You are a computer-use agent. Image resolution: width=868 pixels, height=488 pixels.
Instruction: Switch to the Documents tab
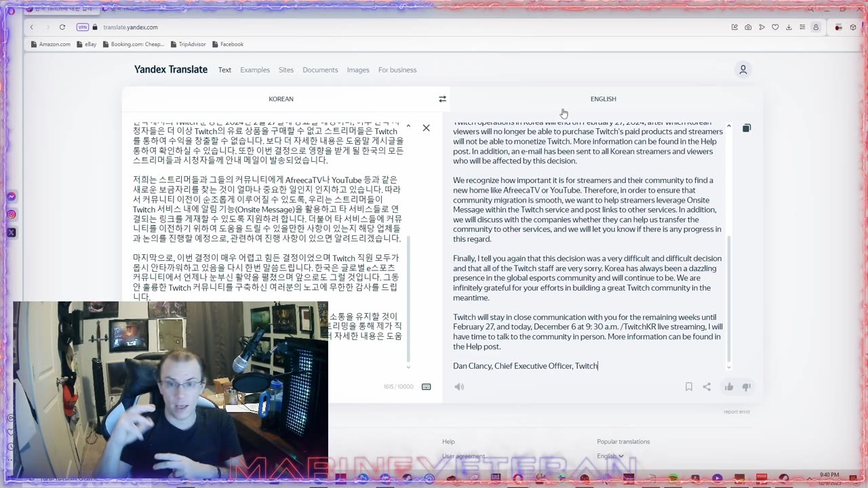coord(320,70)
